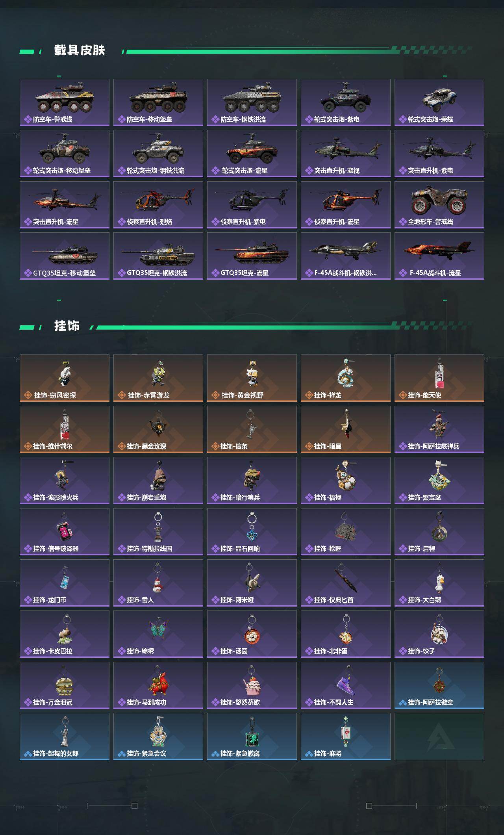Click the 挂饰-阿萨拉徽章 badge charm
This screenshot has height=835, width=504.
pos(439,685)
